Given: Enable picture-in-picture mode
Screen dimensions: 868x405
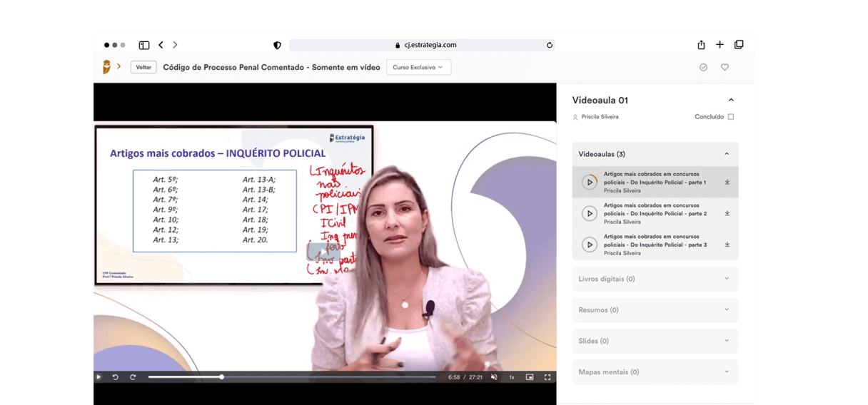Looking at the screenshot, I should coord(530,377).
